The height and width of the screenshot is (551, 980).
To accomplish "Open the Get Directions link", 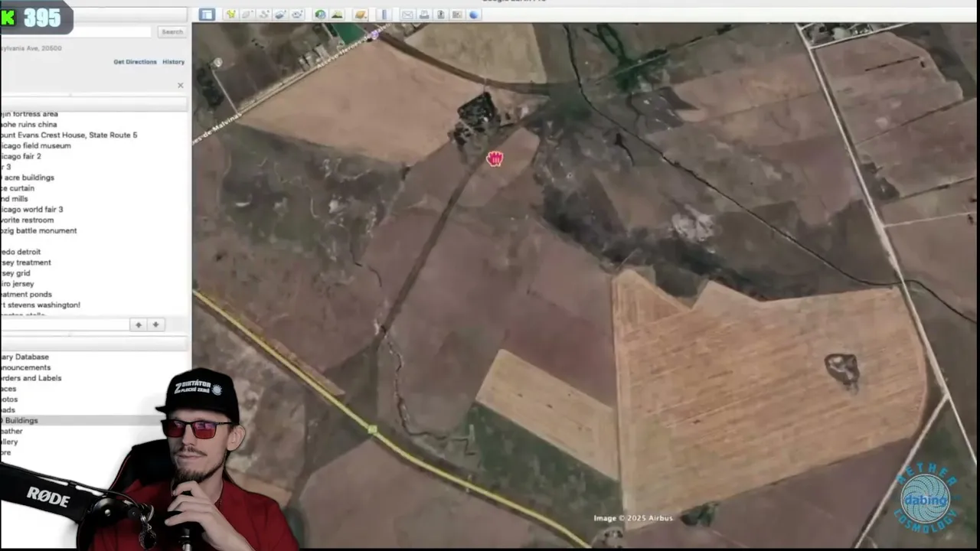I will 135,62.
